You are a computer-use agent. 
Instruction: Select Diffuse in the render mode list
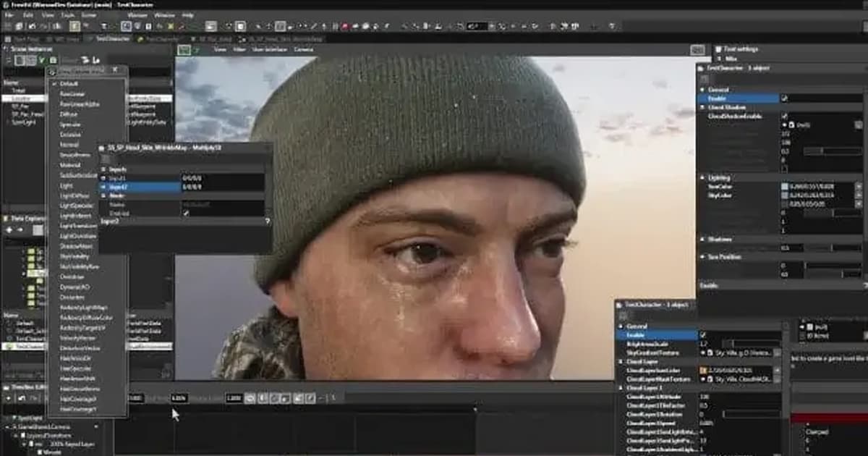click(x=69, y=114)
